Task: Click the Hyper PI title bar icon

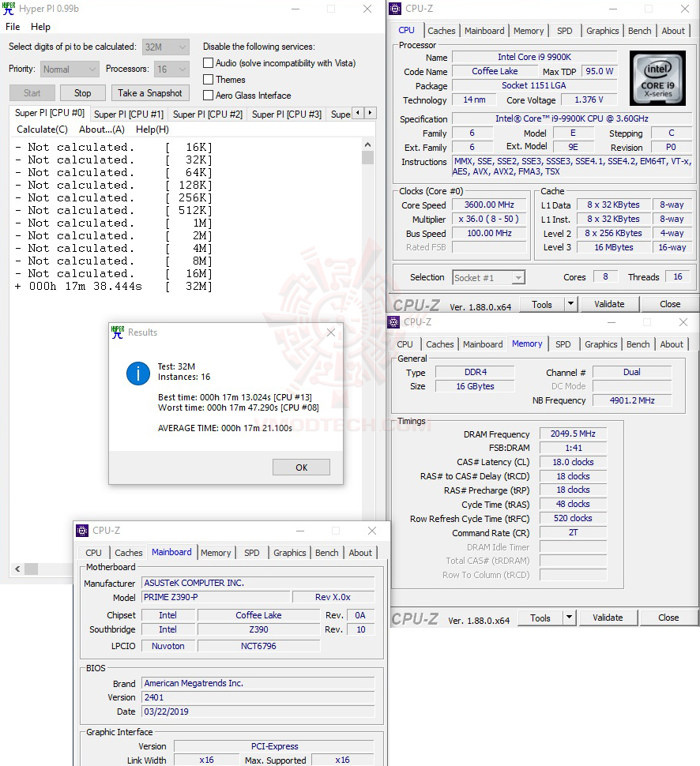Action: [x=9, y=9]
